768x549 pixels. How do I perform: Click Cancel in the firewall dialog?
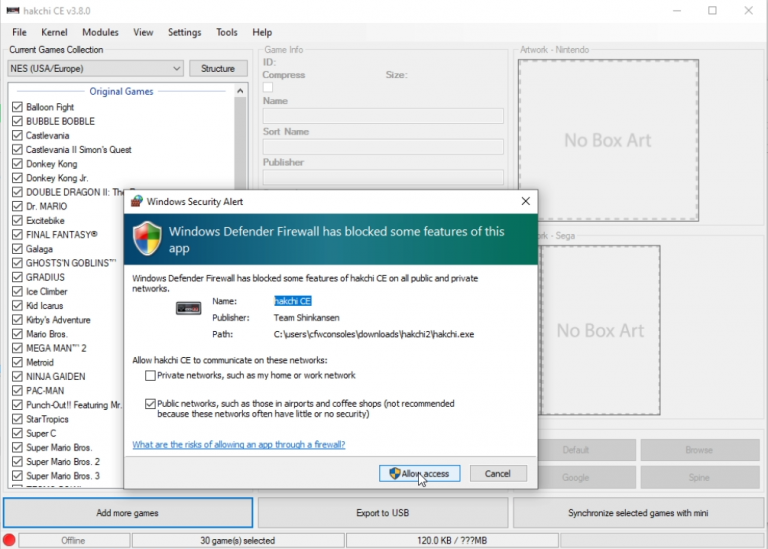[x=497, y=473]
